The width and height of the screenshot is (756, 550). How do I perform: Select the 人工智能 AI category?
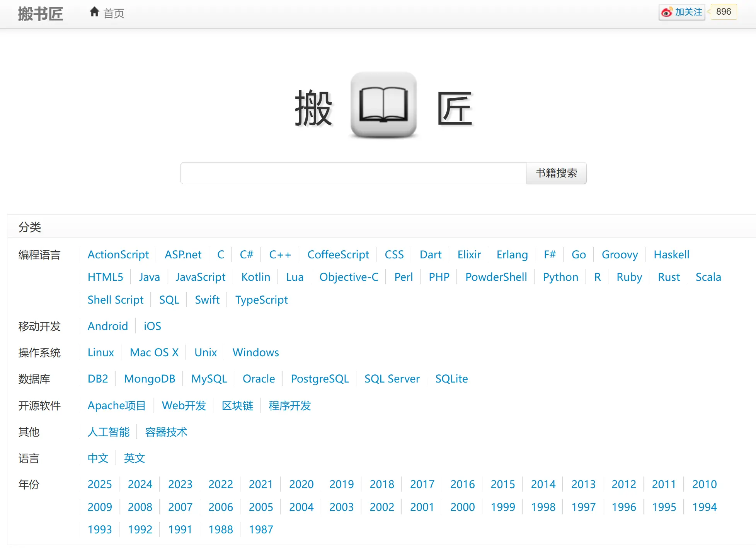click(x=109, y=432)
